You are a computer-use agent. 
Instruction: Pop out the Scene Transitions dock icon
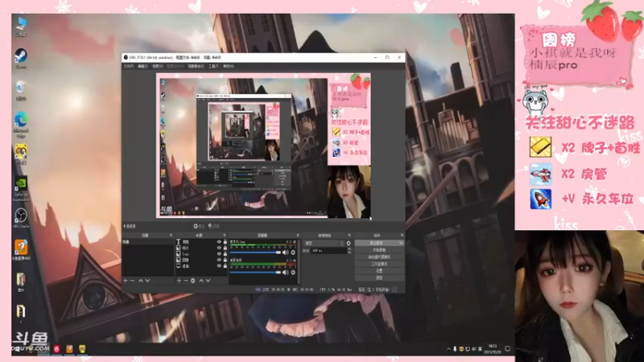coord(349,235)
